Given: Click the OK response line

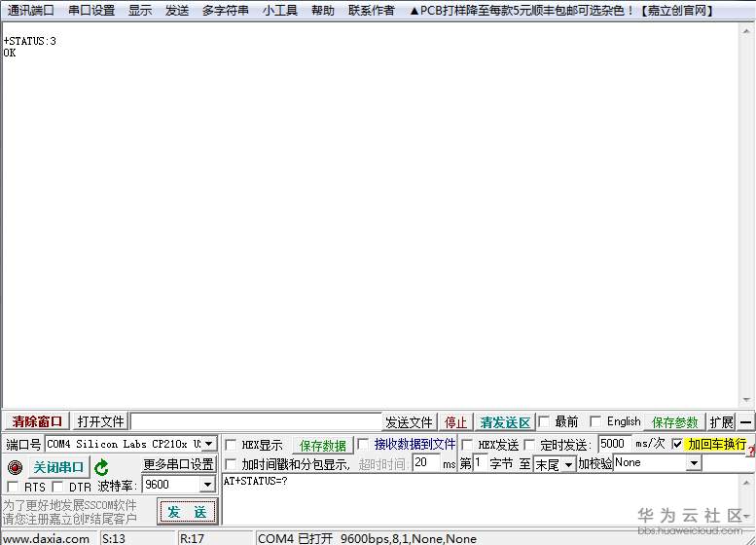Looking at the screenshot, I should point(10,53).
